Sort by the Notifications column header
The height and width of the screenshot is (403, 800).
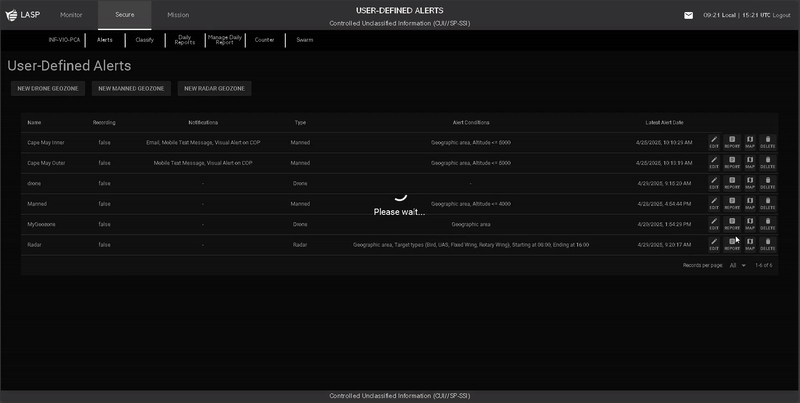tap(203, 122)
